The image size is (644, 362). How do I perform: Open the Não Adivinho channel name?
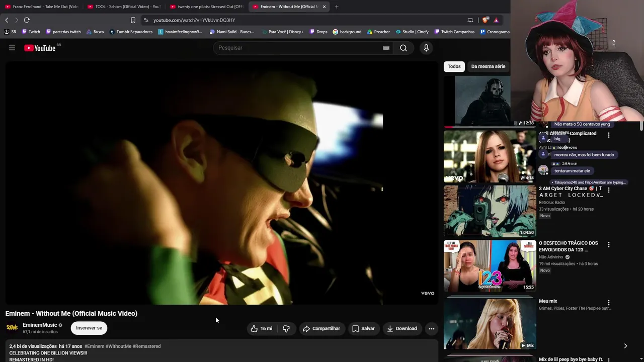(551, 257)
